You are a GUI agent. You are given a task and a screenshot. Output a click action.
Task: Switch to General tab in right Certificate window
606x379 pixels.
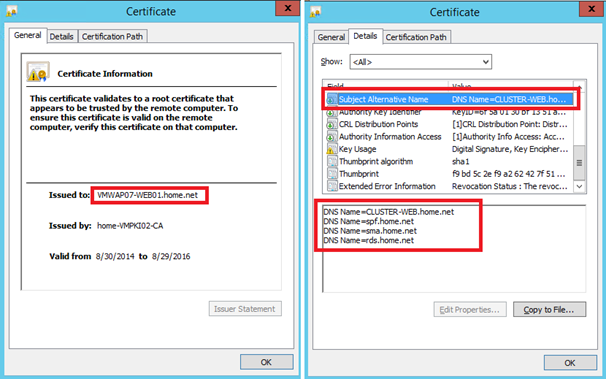331,37
